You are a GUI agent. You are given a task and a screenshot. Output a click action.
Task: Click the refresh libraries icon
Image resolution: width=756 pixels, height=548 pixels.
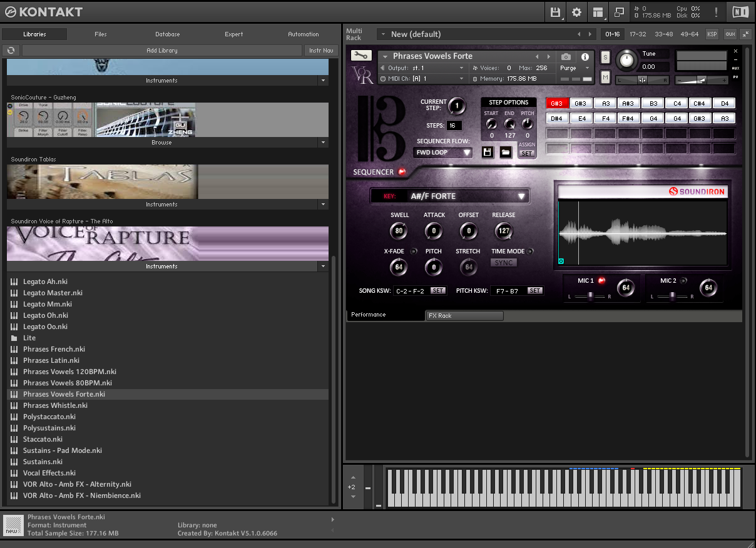pyautogui.click(x=11, y=50)
